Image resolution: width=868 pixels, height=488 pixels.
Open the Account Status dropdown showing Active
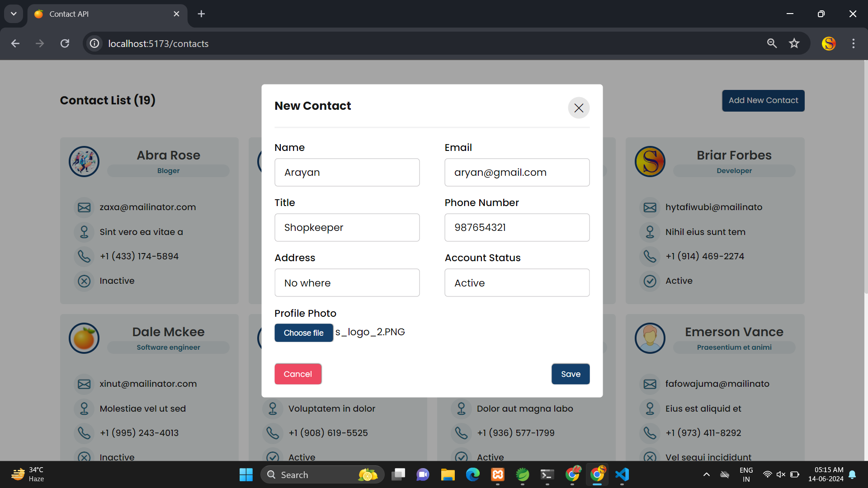tap(517, 283)
